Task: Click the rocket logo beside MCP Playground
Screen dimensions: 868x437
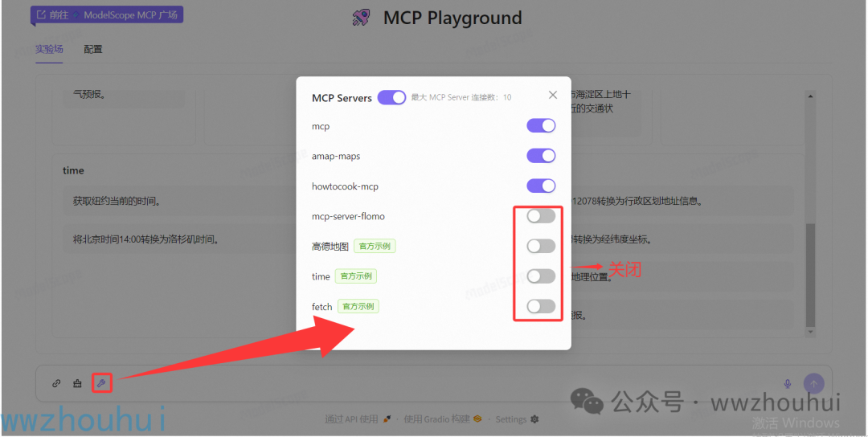Action: tap(361, 18)
